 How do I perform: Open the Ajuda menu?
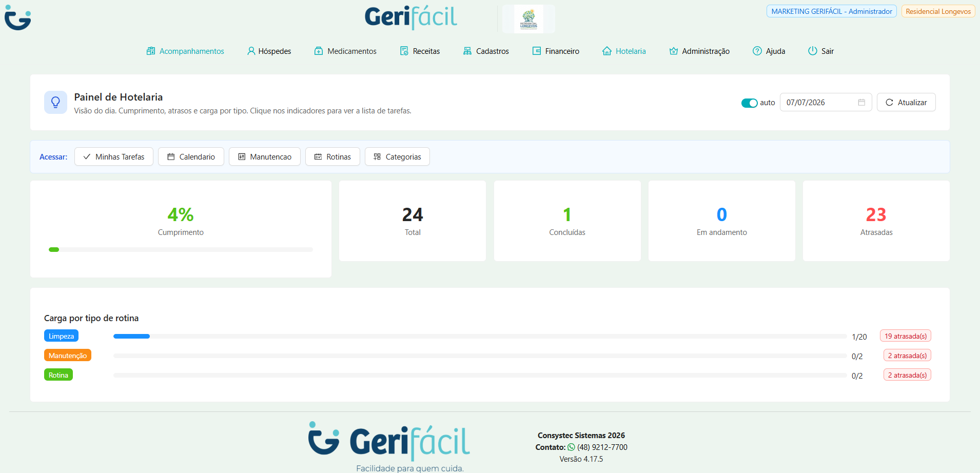769,51
